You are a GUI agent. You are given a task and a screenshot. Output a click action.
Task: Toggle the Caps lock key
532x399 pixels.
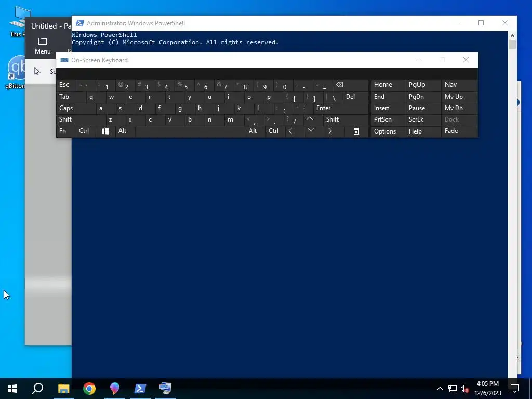(76, 108)
